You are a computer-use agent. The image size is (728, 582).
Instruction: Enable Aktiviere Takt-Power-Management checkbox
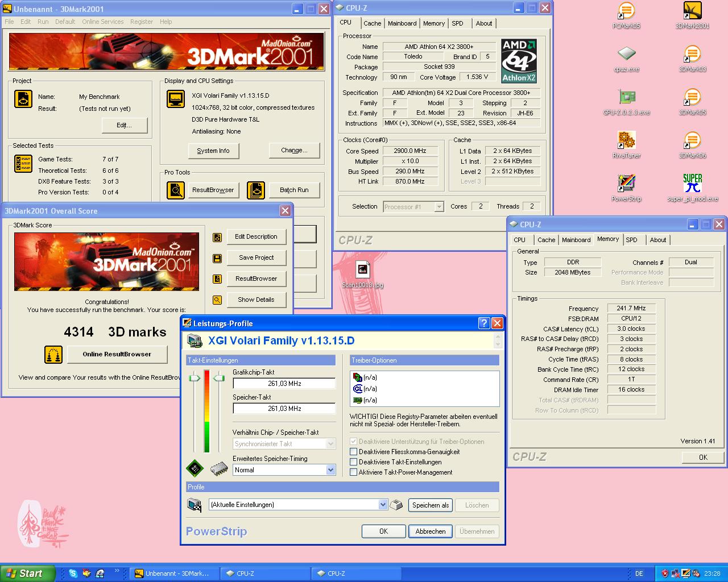[x=354, y=472]
